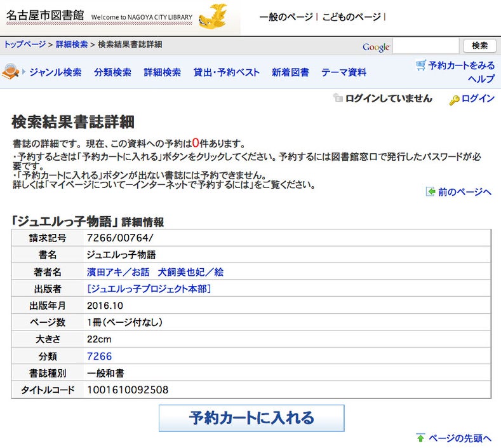Open ジャンル検索 in the navigation menu

point(55,72)
